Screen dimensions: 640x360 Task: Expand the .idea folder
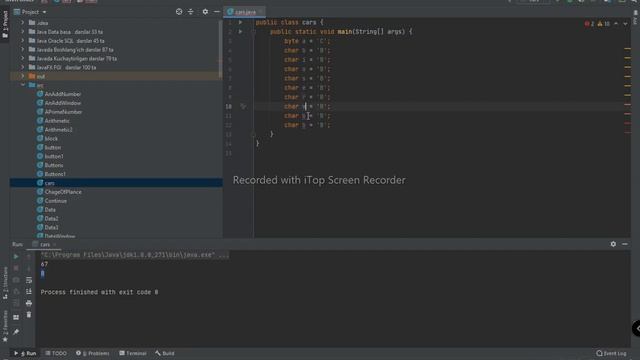click(x=22, y=23)
